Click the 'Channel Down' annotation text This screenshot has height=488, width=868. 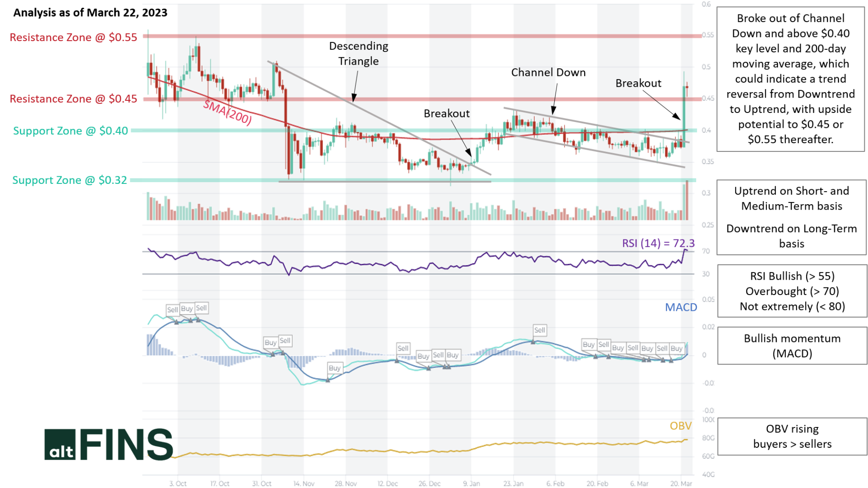tap(548, 73)
